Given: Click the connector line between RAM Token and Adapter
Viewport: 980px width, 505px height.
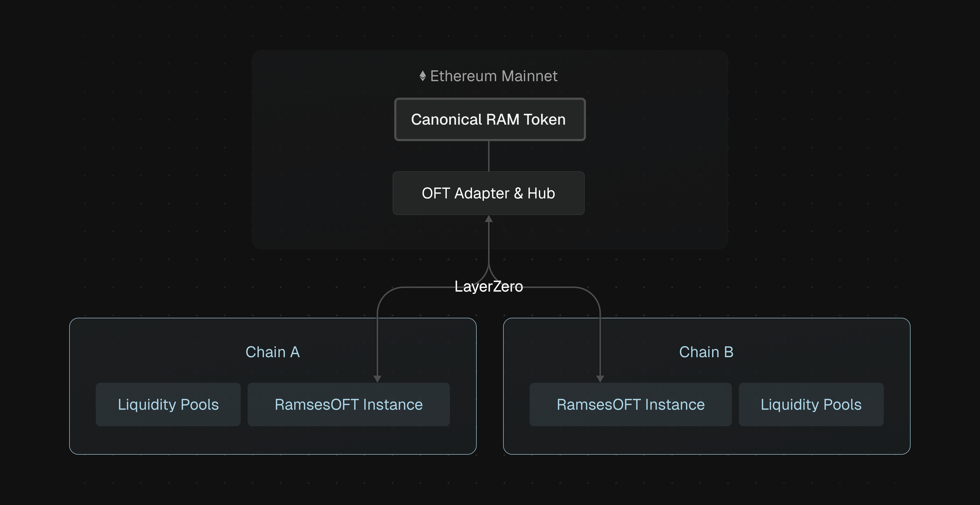Looking at the screenshot, I should tap(489, 156).
